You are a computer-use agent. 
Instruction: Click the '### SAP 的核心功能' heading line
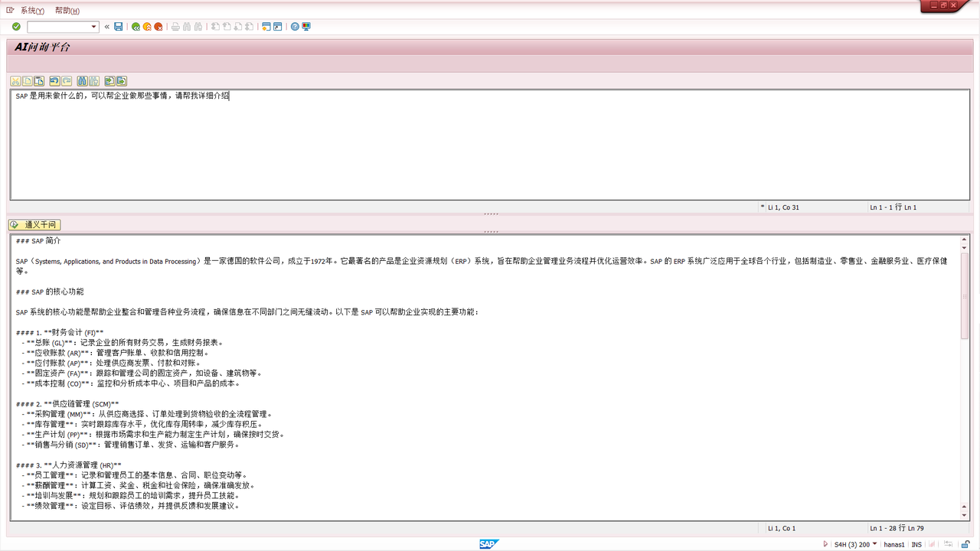[50, 292]
